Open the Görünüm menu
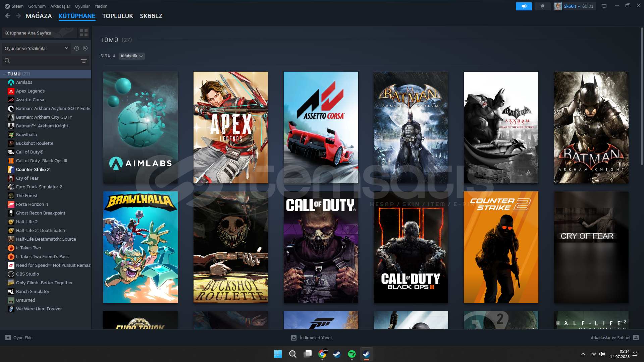Viewport: 644px width, 362px height. 37,6
